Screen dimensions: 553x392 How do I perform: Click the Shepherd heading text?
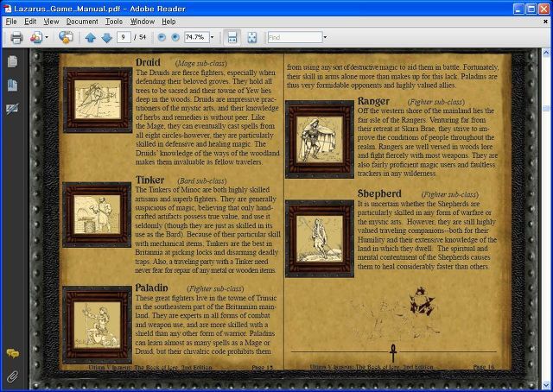point(379,193)
